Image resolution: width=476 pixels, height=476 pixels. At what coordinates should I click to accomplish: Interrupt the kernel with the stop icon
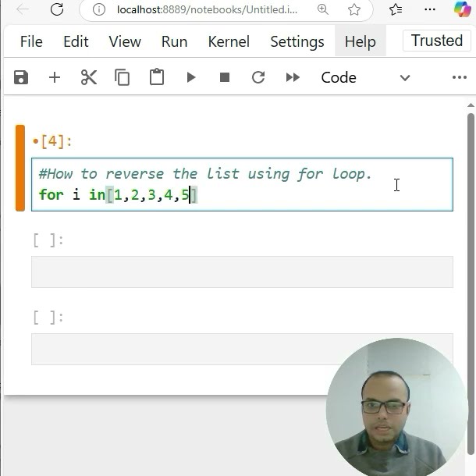point(225,77)
